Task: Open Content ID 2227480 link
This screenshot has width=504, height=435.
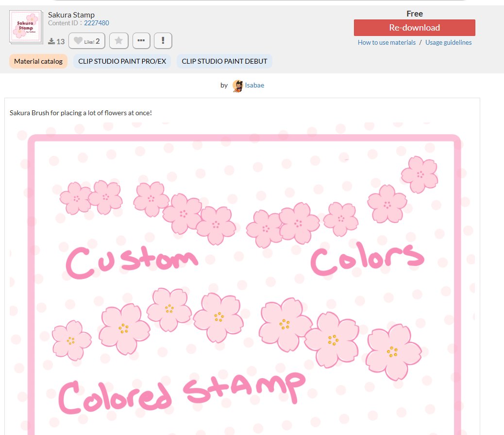Action: [97, 23]
